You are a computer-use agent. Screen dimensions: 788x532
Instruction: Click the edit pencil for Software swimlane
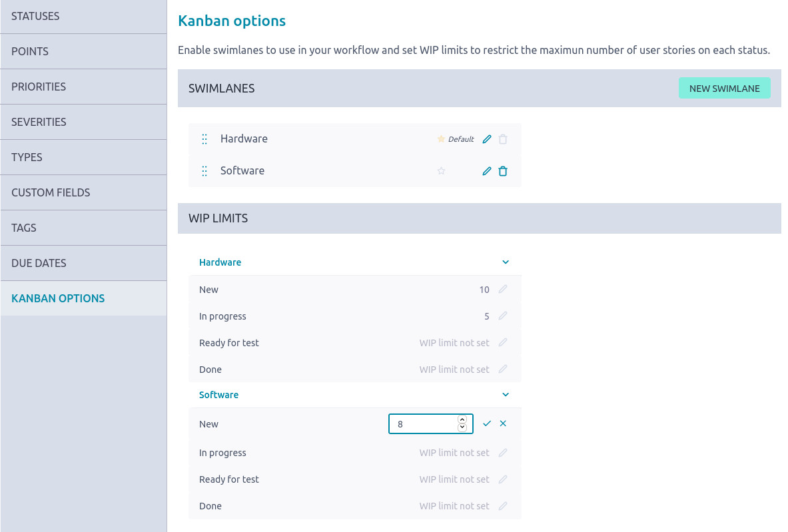[487, 171]
